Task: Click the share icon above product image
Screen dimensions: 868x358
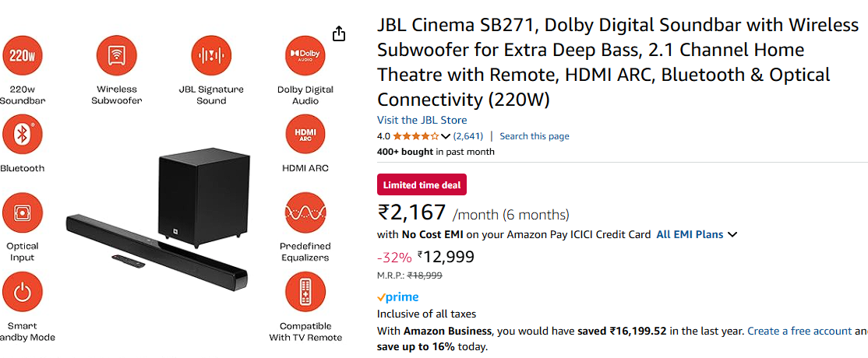Action: click(338, 33)
